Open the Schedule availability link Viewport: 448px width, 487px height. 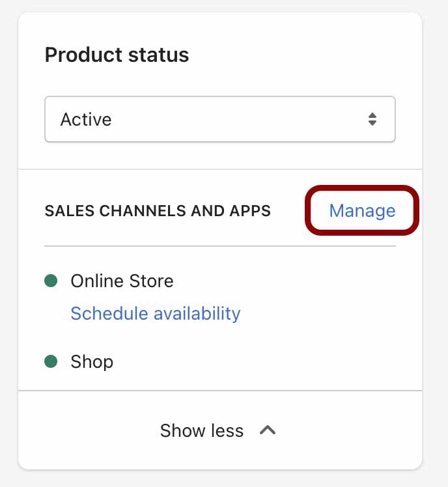(x=156, y=313)
